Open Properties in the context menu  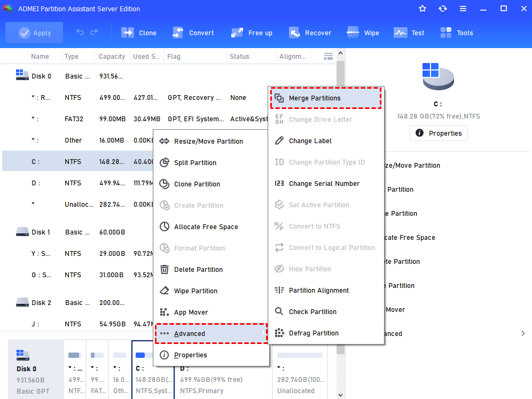tap(210, 355)
